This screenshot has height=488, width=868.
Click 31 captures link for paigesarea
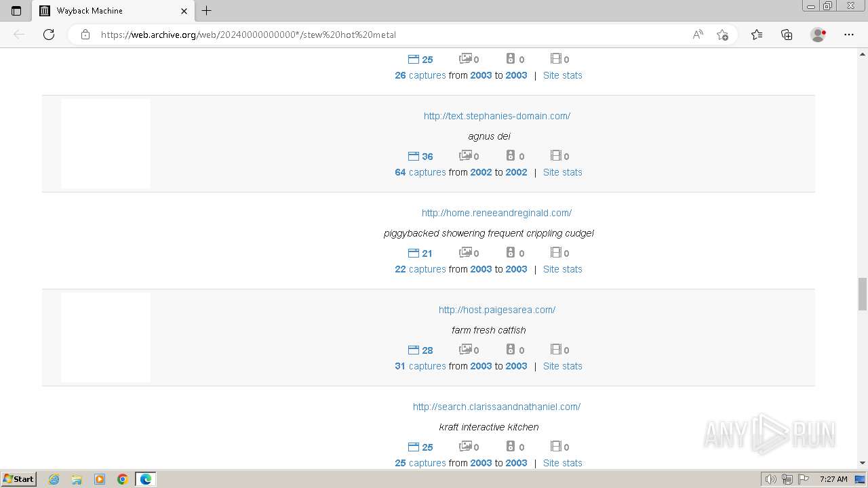click(420, 366)
